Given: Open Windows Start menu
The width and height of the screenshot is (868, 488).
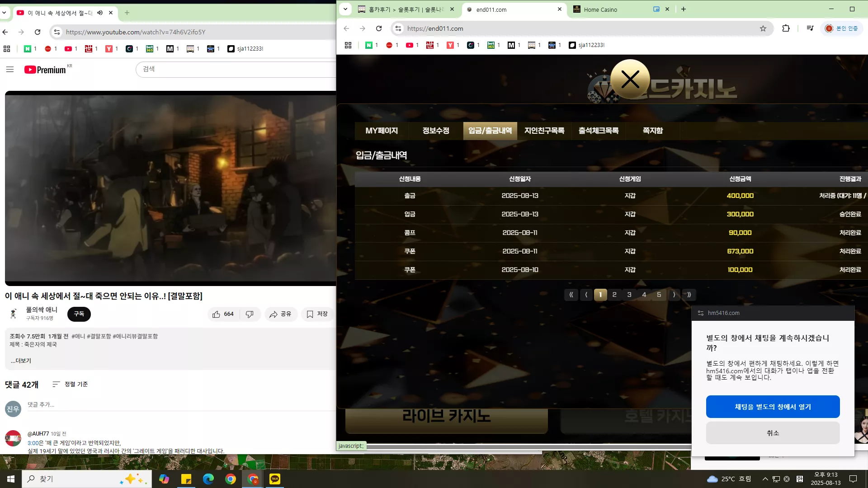Looking at the screenshot, I should pos(11,479).
